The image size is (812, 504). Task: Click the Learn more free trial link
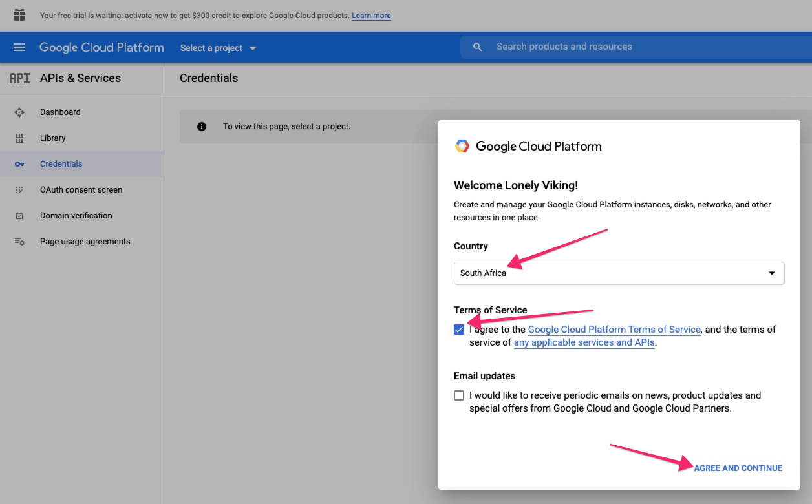(371, 16)
